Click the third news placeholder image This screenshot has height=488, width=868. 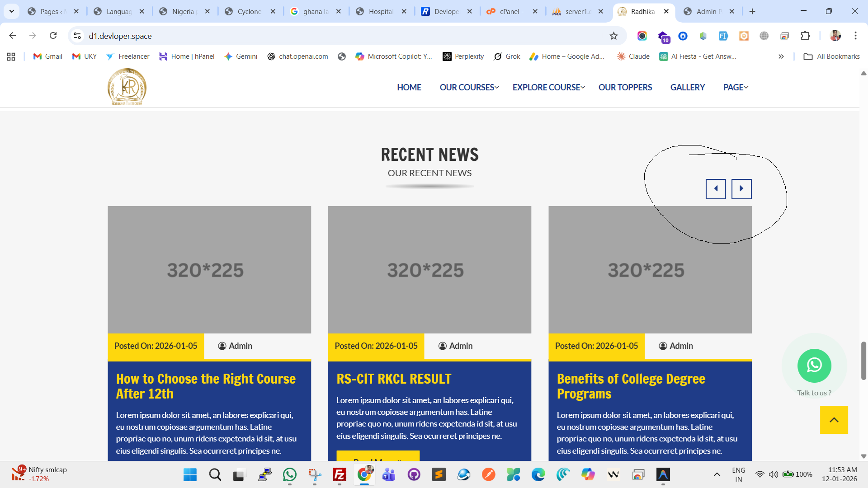[650, 270]
